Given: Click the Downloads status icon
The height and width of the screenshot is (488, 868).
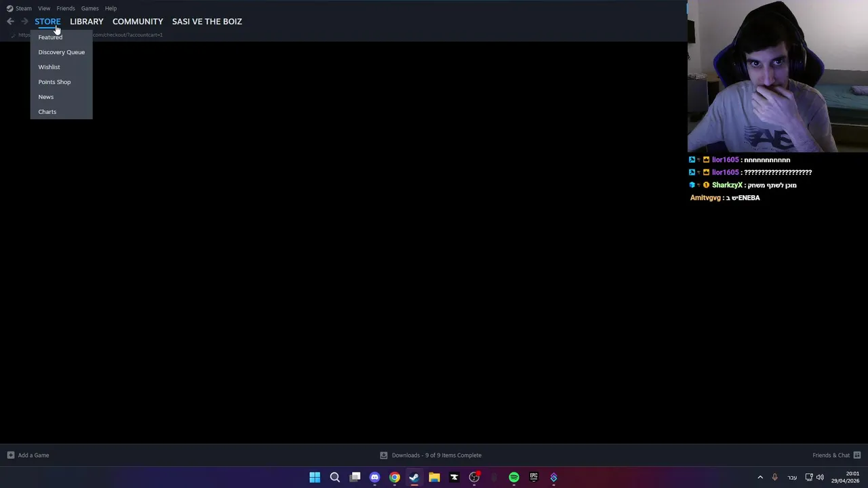Looking at the screenshot, I should pyautogui.click(x=384, y=455).
